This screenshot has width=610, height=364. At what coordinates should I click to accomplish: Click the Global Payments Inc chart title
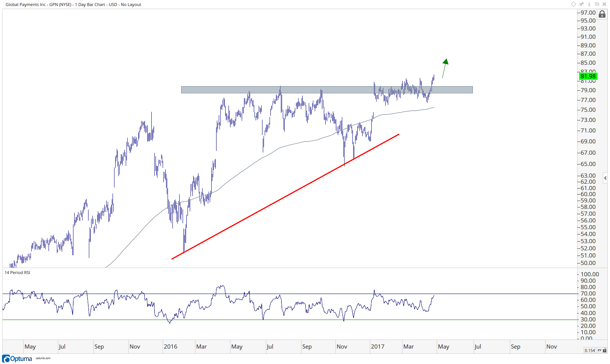(x=73, y=5)
